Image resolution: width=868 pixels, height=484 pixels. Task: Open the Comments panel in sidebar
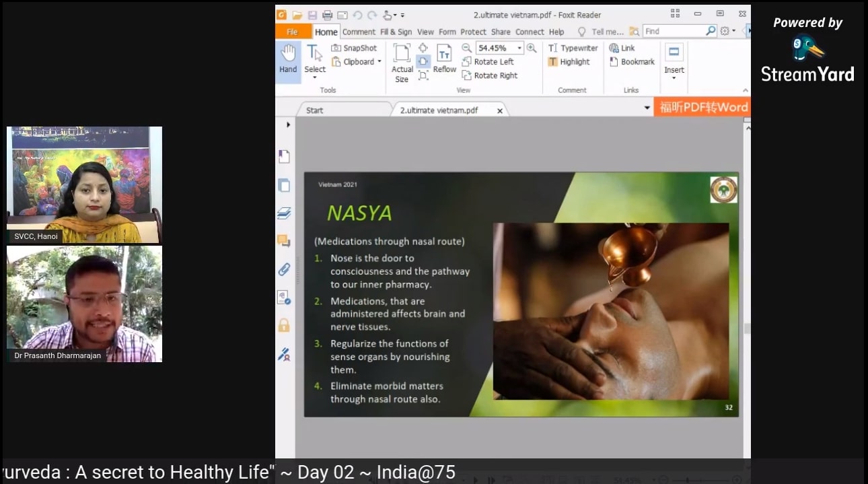click(x=284, y=241)
